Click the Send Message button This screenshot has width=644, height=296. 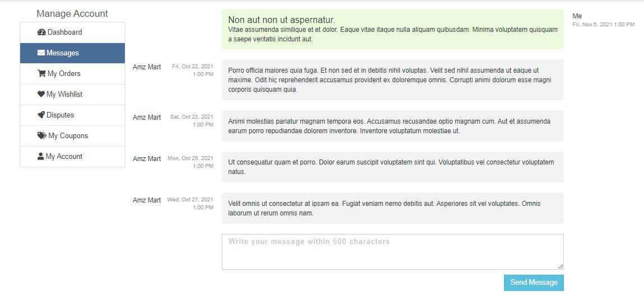(x=534, y=283)
